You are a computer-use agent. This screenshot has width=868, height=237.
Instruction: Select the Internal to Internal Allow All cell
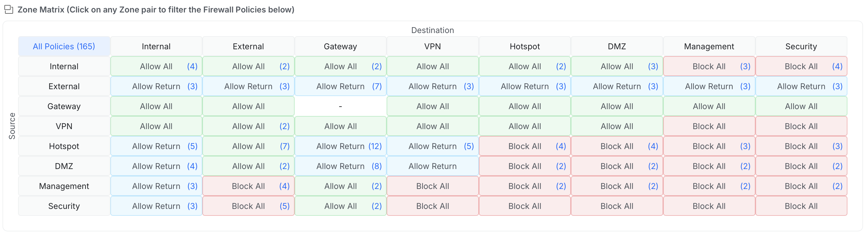click(x=156, y=66)
